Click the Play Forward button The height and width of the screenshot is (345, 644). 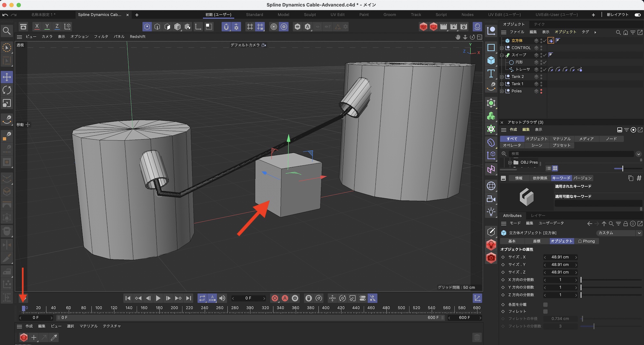pyautogui.click(x=158, y=298)
